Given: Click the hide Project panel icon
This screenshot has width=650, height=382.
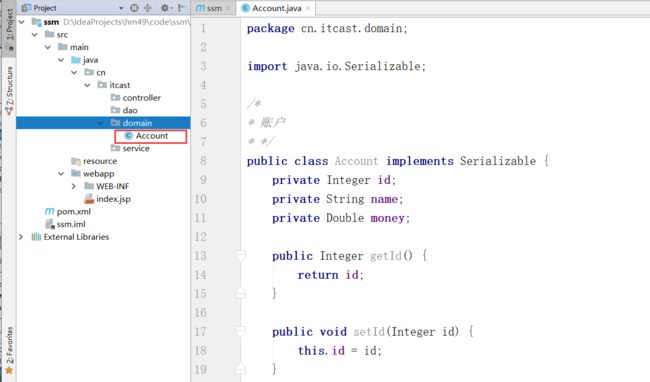Looking at the screenshot, I should click(181, 8).
